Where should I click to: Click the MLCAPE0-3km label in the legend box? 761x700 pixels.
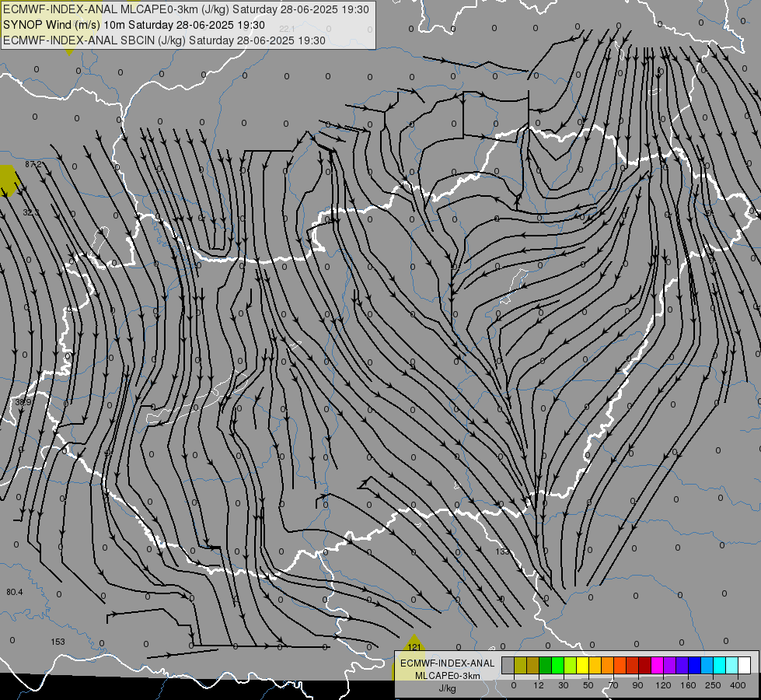(x=448, y=676)
